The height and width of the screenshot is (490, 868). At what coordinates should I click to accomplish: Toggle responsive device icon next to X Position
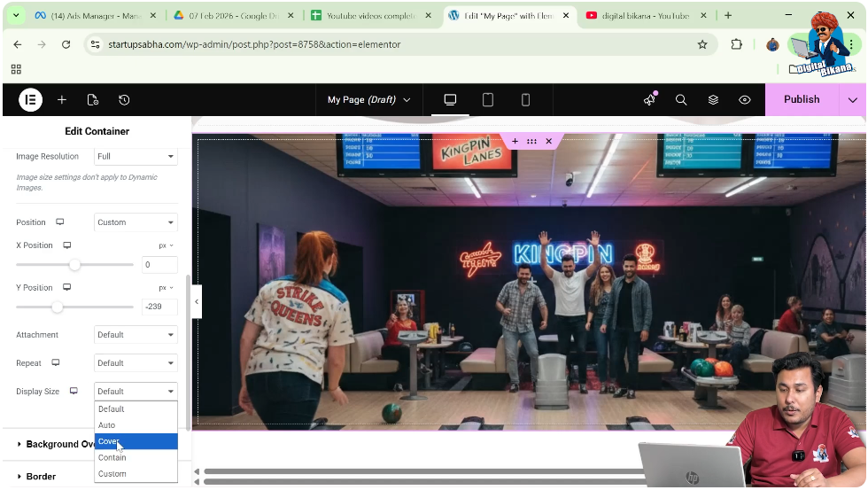click(x=67, y=245)
